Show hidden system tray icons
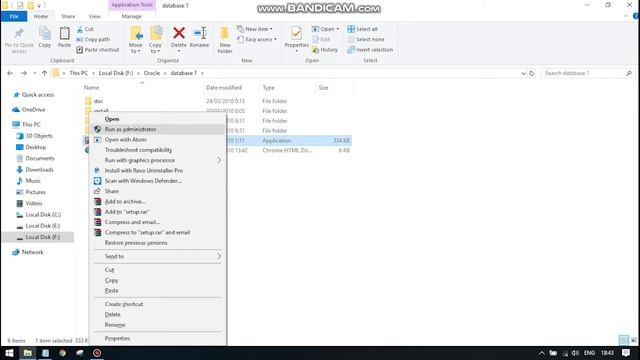The image size is (640, 360). click(542, 353)
